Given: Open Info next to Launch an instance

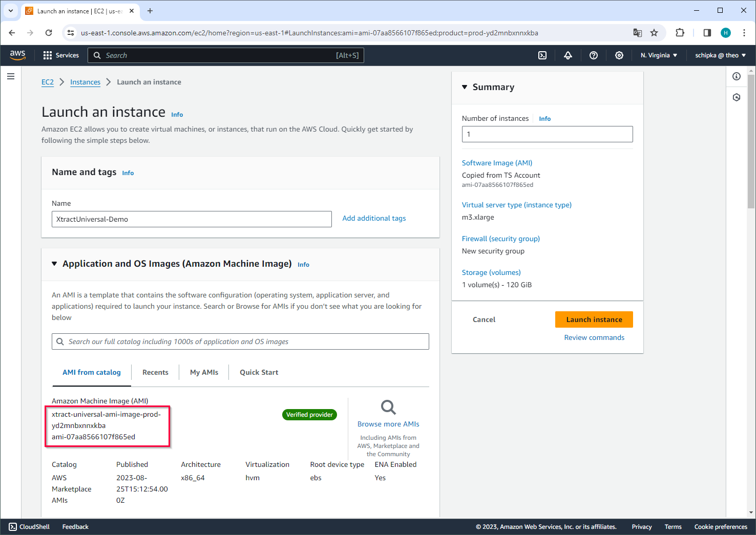Looking at the screenshot, I should [x=177, y=115].
